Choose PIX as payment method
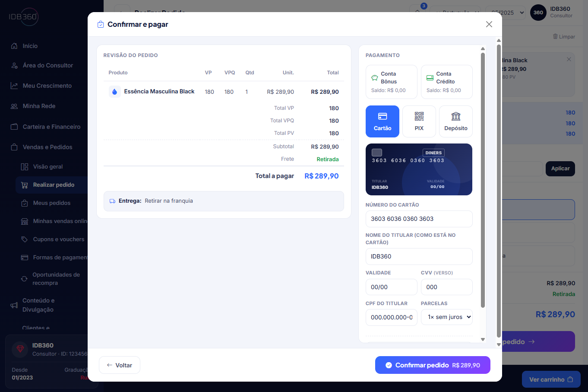The width and height of the screenshot is (588, 392). [x=419, y=121]
